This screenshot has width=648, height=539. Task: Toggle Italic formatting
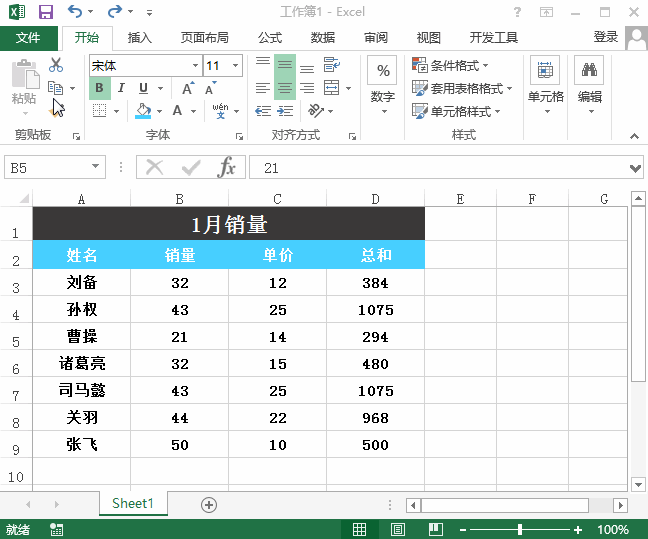pyautogui.click(x=121, y=88)
